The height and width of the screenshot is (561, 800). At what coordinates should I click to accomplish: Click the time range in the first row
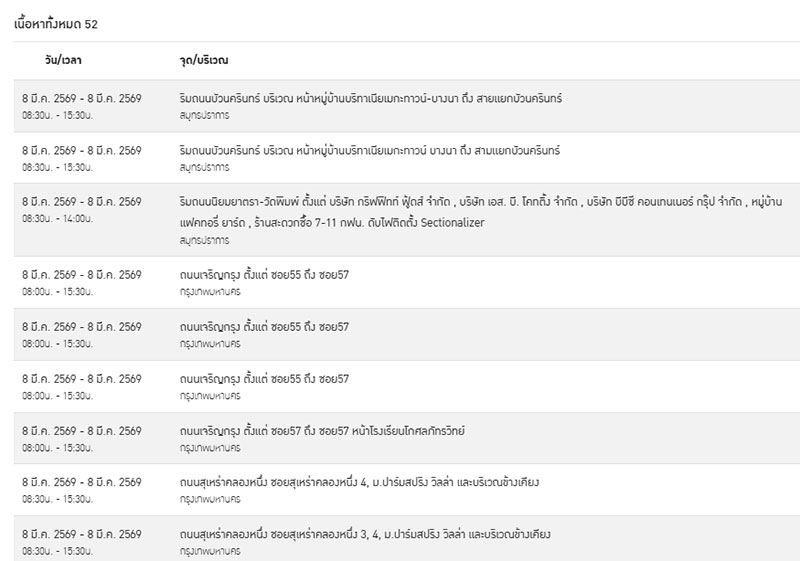57,114
